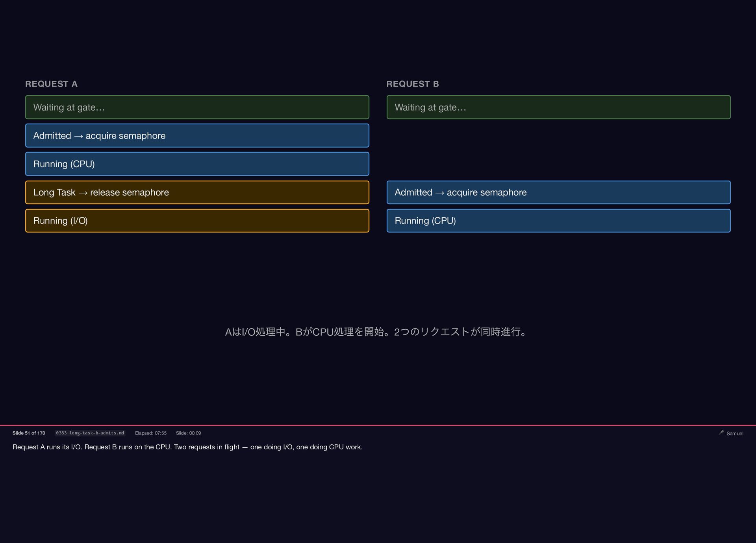Click the Samuel speaker name

tap(735, 433)
